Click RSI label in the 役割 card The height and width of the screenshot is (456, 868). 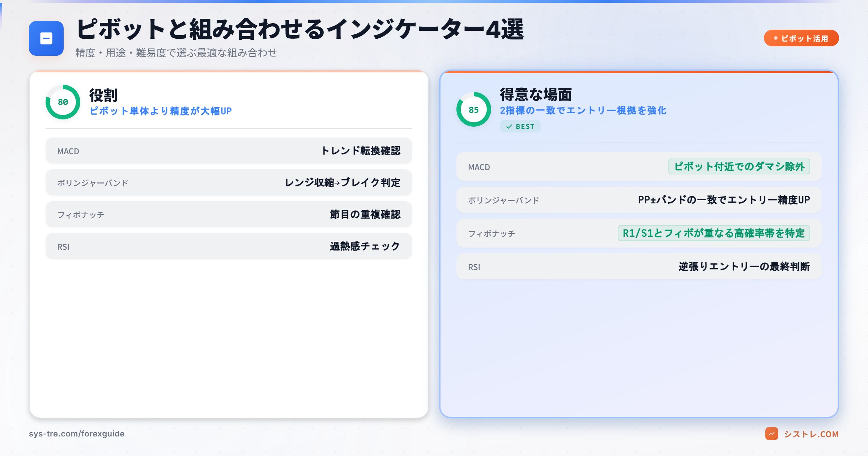pos(63,247)
